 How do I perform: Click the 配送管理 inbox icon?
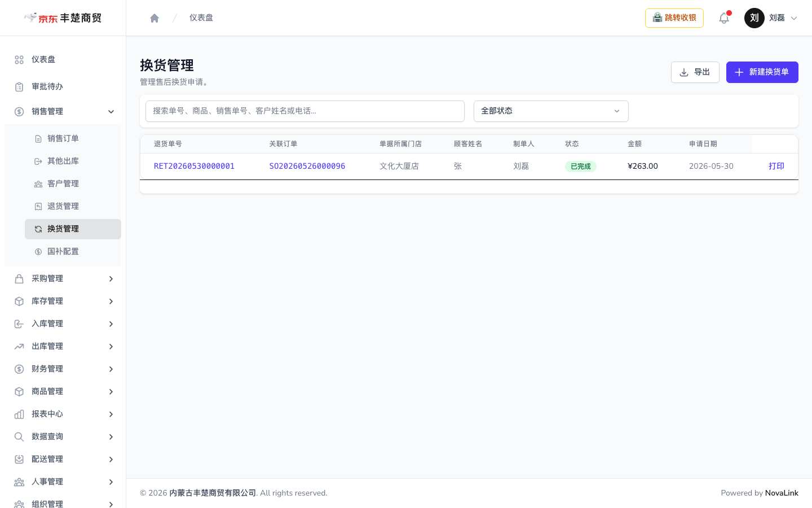[19, 459]
